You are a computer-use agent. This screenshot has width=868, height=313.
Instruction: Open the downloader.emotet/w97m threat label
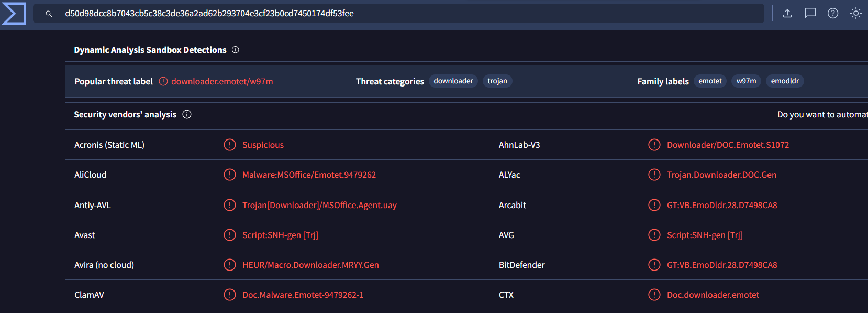[222, 81]
